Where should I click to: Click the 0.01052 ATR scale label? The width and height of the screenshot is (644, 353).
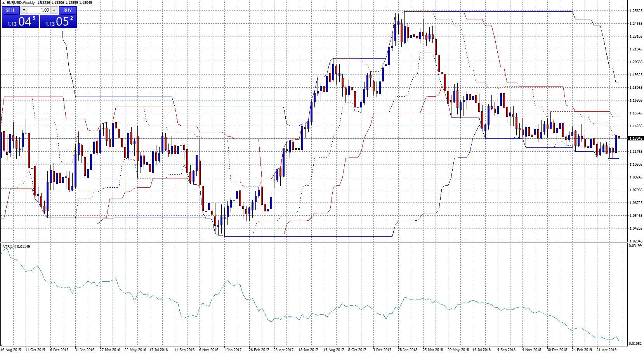coord(635,344)
